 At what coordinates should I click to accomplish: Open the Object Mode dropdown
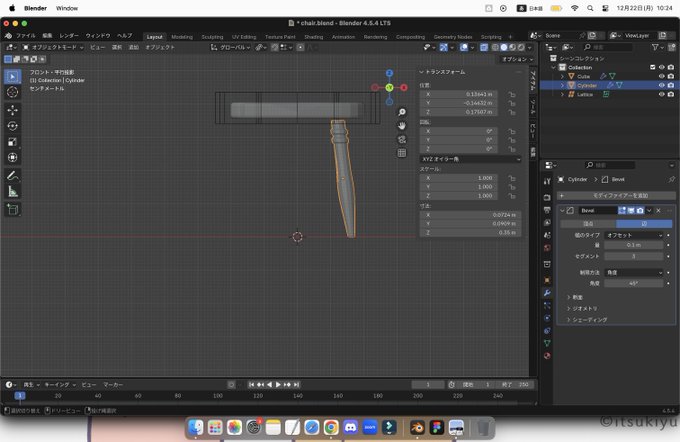click(x=52, y=47)
